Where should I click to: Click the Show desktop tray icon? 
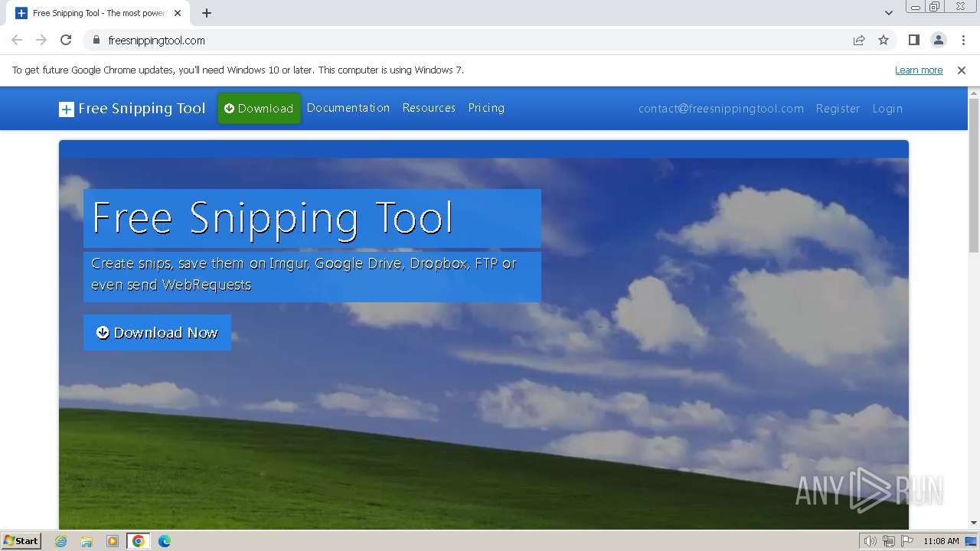tap(971, 541)
